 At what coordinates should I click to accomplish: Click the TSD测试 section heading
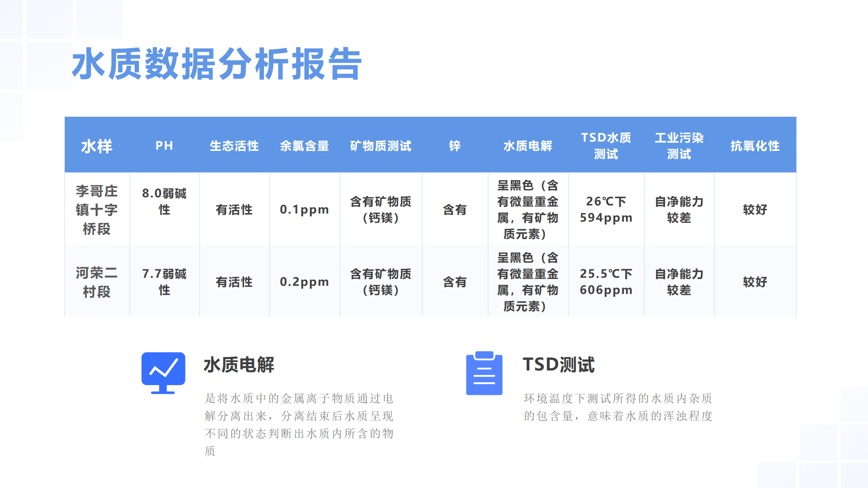point(558,365)
